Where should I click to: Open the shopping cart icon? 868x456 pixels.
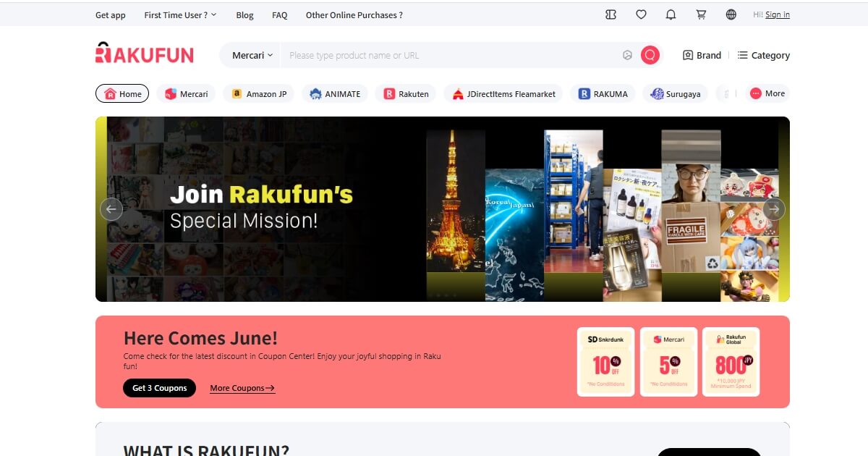click(701, 14)
